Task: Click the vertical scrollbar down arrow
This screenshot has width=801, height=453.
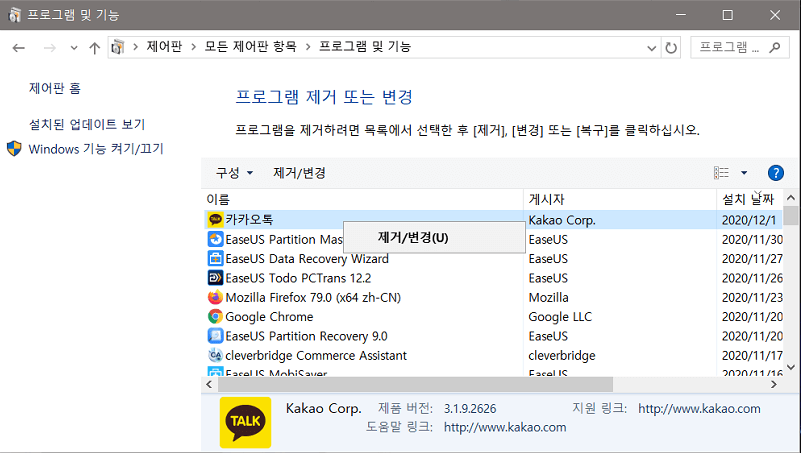Action: tap(791, 367)
